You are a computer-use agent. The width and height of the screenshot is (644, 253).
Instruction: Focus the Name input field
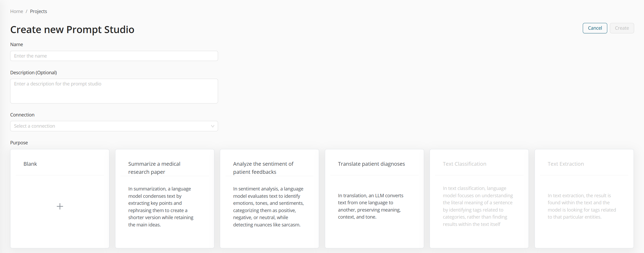point(114,56)
